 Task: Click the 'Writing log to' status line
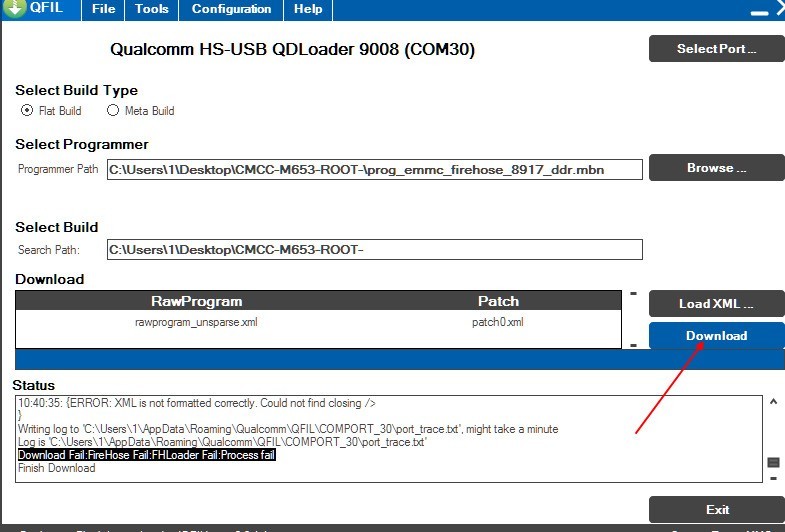288,429
